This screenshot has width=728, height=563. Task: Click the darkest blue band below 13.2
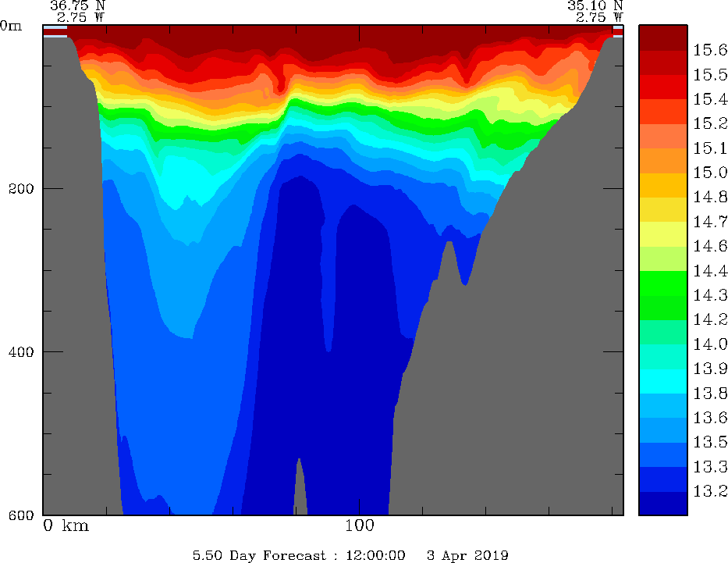[663, 504]
